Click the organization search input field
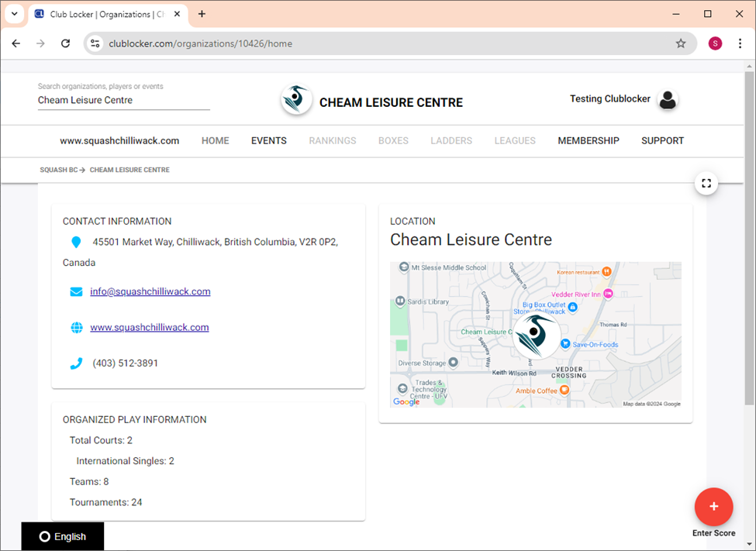 coord(124,101)
